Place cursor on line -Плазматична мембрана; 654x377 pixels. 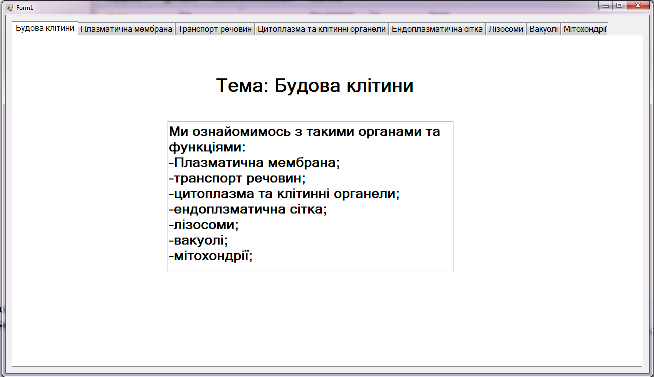tap(254, 163)
